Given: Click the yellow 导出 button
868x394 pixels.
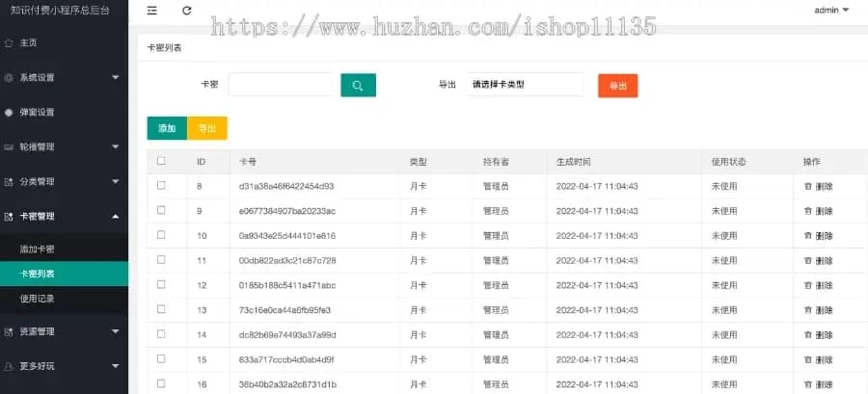Looking at the screenshot, I should tap(207, 128).
